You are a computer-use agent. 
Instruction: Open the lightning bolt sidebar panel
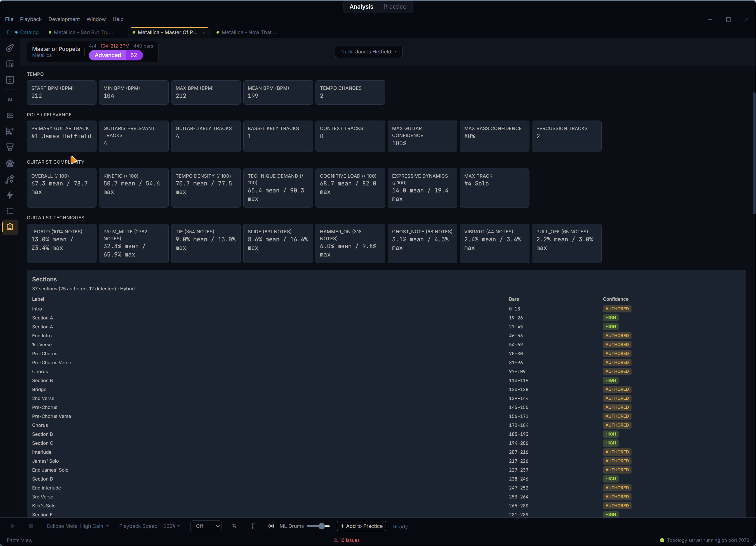(x=10, y=195)
